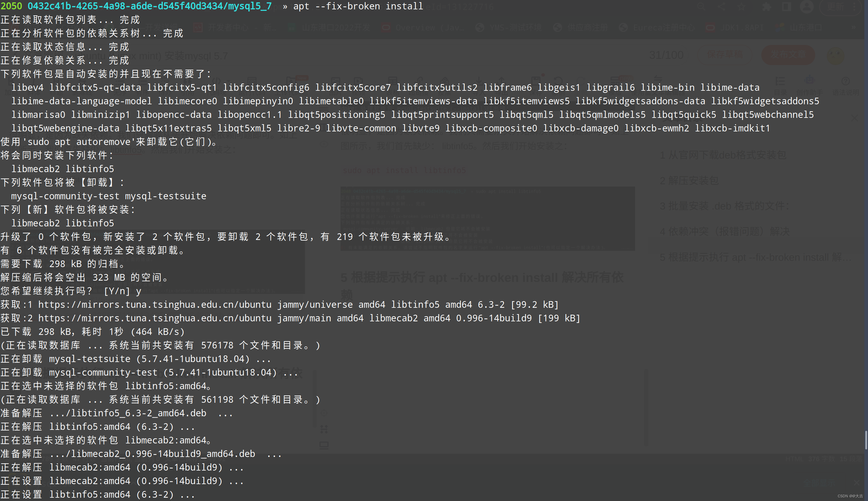Click "正在选中未选择的软件包 libtinfo5:amd64。"
Screen dimensions: 868x501
pos(106,386)
